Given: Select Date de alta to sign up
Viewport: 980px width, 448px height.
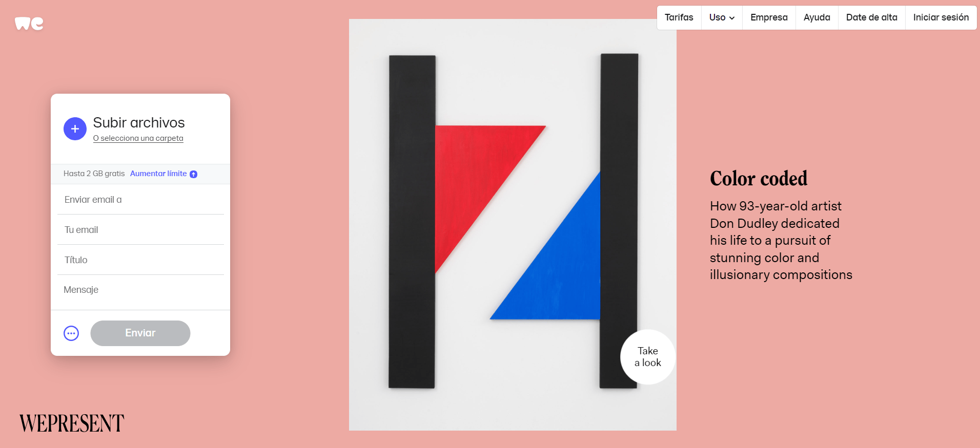Looking at the screenshot, I should [871, 17].
